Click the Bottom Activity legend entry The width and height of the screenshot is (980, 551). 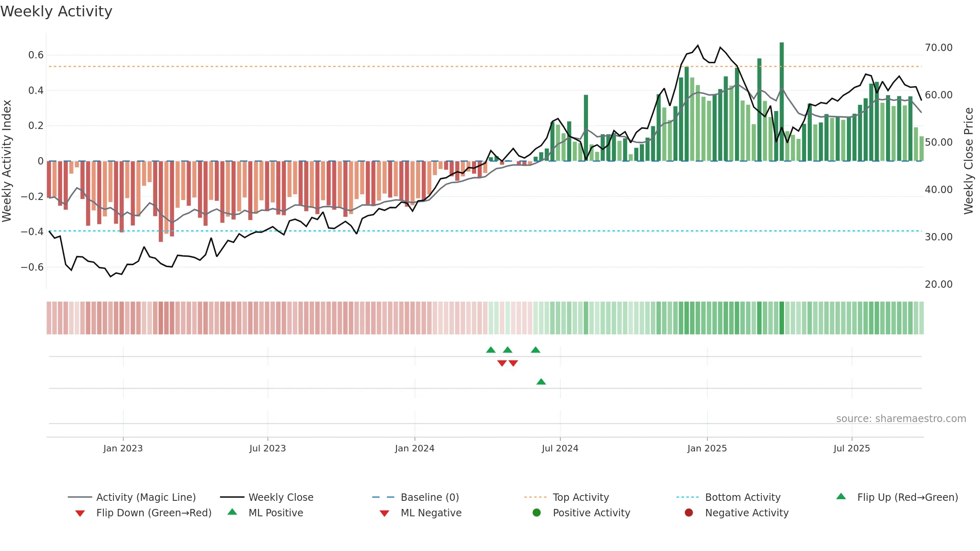click(728, 497)
